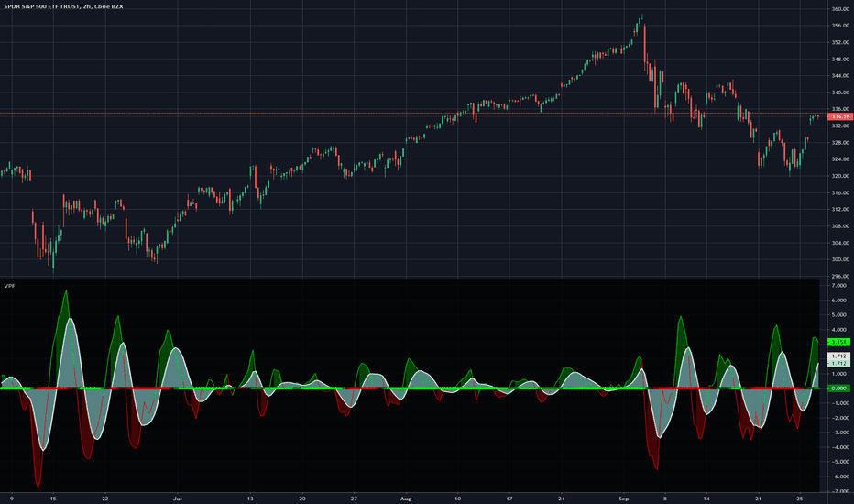Screen dimensions: 854x504
Task: Click the VPF indicator label
Action: [x=9, y=286]
